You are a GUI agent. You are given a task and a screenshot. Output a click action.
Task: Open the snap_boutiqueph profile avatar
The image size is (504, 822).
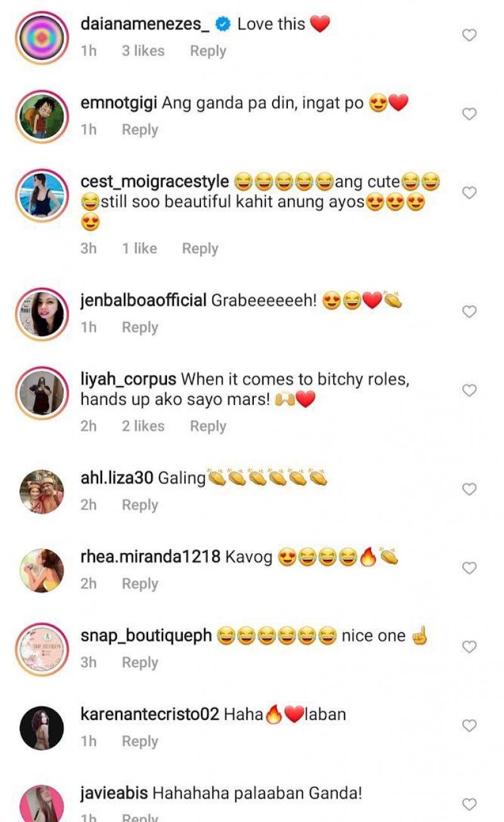pos(42,649)
